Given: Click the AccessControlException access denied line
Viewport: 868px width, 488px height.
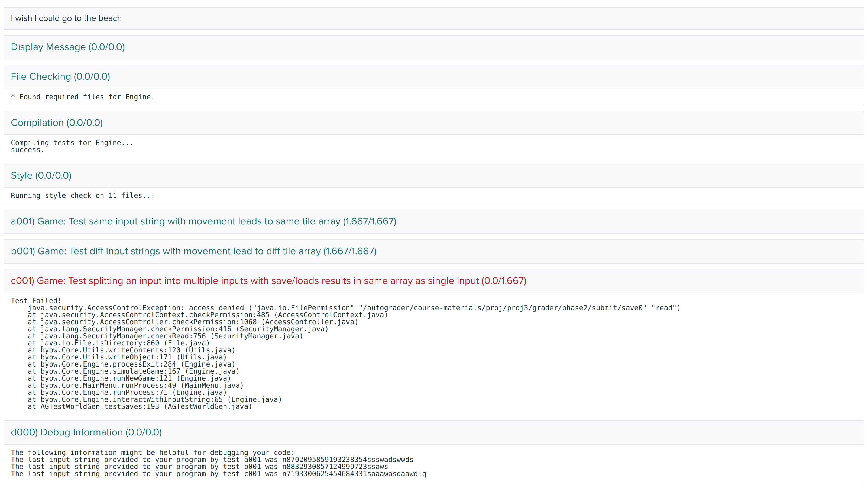Looking at the screenshot, I should (354, 308).
